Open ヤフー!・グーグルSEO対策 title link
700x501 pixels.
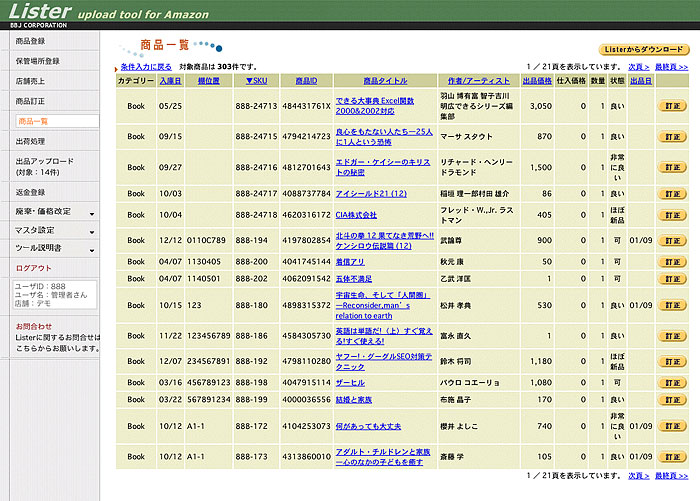(x=384, y=362)
